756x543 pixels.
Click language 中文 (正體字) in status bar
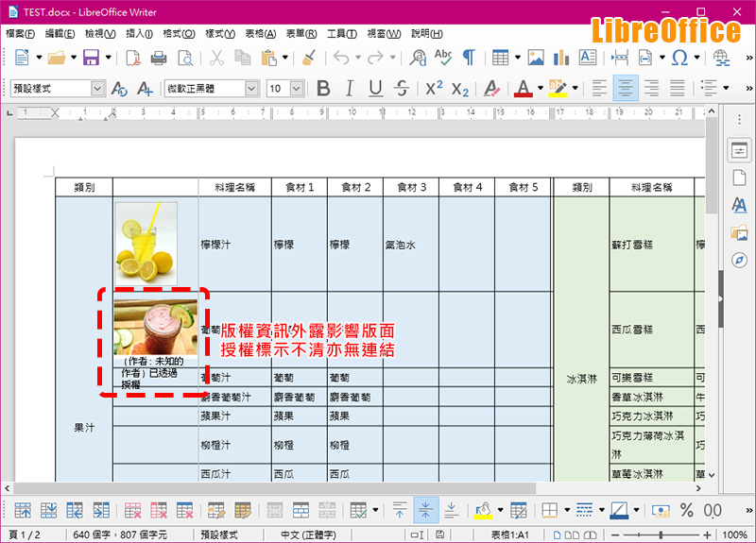click(x=309, y=535)
